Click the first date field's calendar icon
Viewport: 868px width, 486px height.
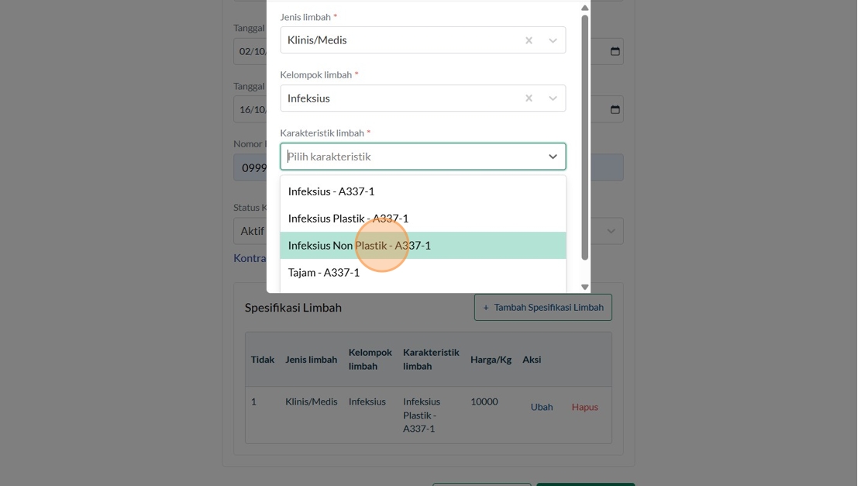coord(615,52)
